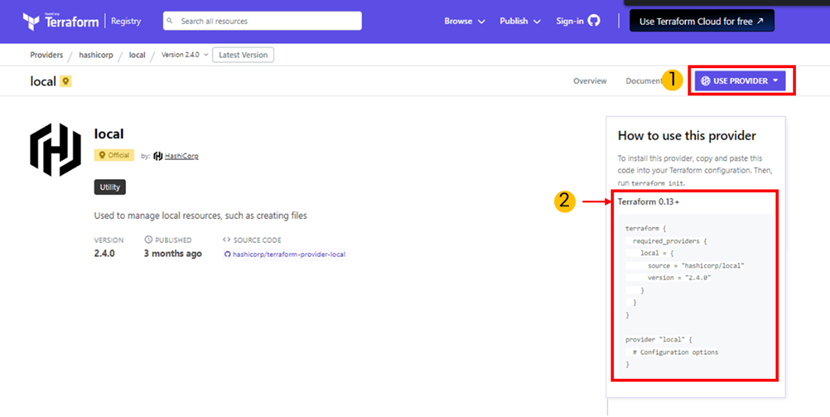Click the yellow Official badge
Viewport: 830px width, 417px height.
(x=114, y=155)
